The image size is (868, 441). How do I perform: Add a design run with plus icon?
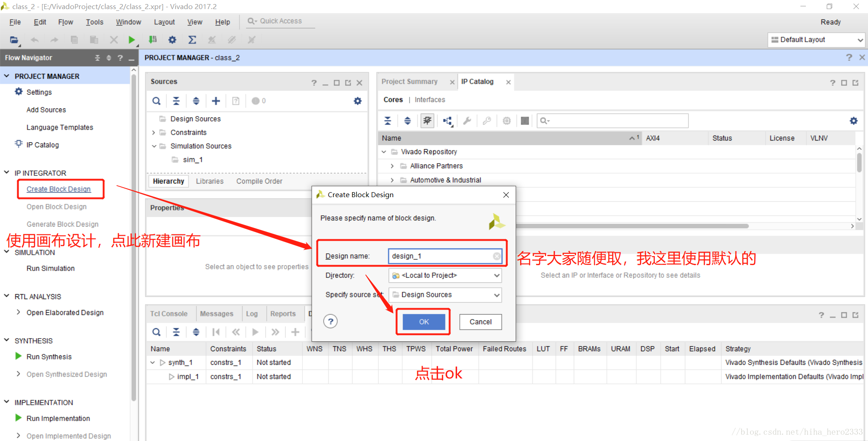295,332
